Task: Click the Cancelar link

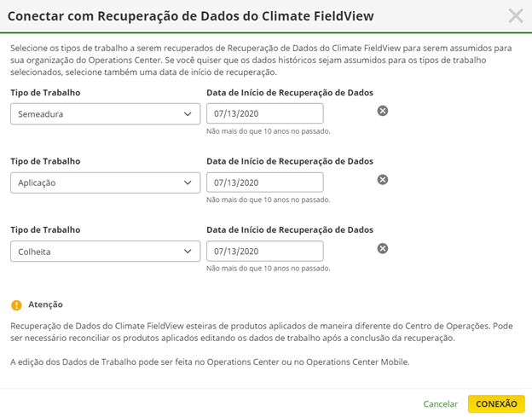Action: (441, 403)
